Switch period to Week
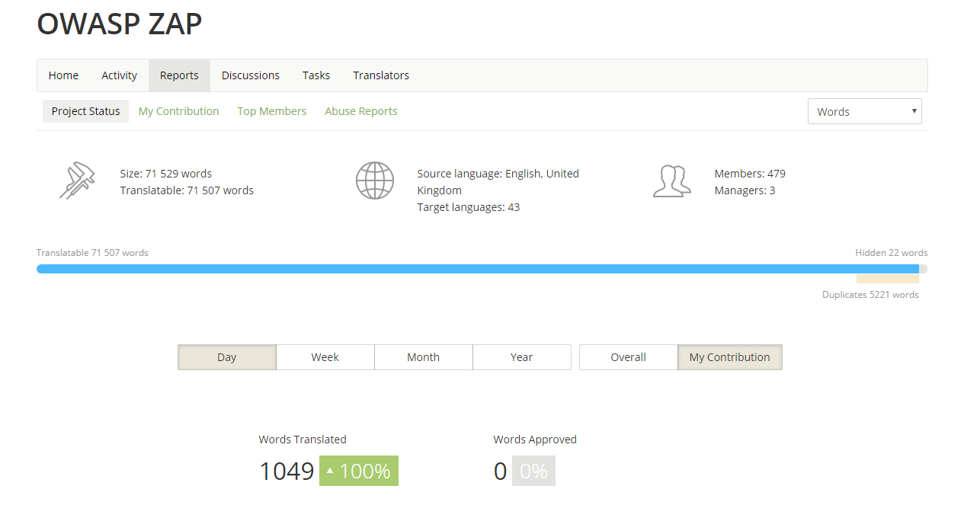 point(325,357)
